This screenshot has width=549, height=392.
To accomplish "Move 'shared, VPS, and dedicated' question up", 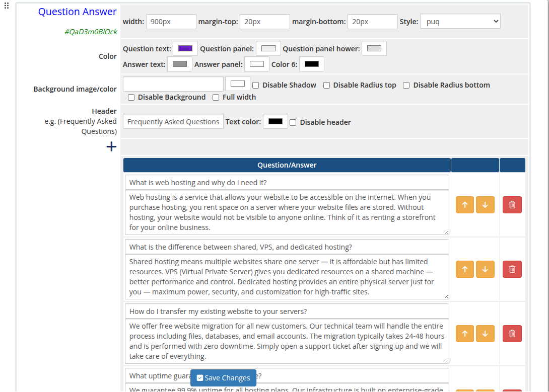I will (x=464, y=269).
